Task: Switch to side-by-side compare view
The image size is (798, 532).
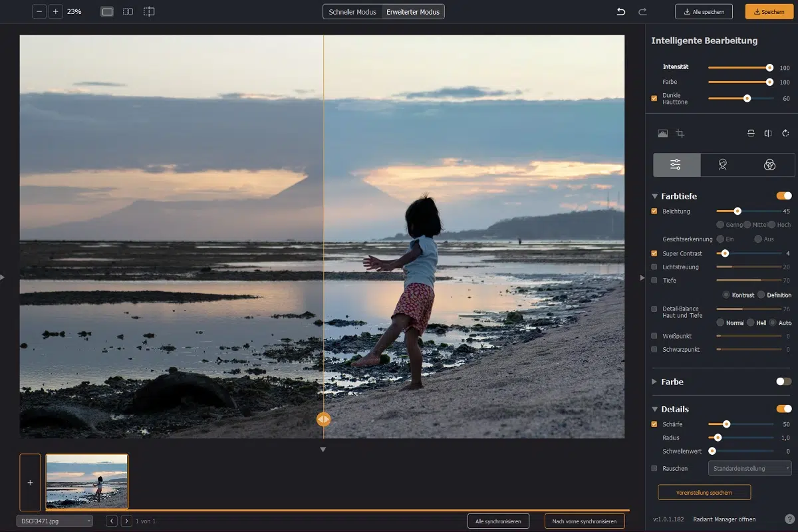Action: [x=128, y=11]
